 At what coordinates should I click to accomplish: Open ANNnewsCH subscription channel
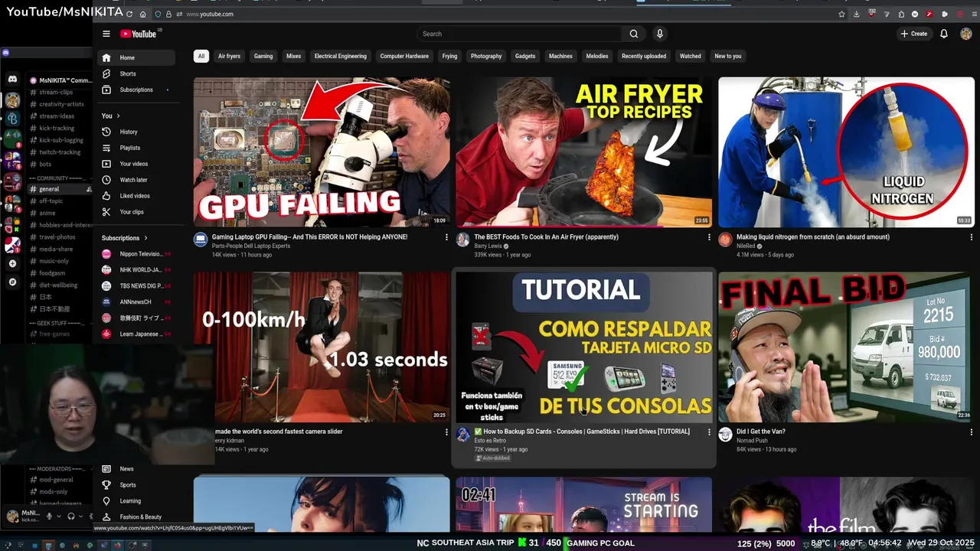click(136, 302)
